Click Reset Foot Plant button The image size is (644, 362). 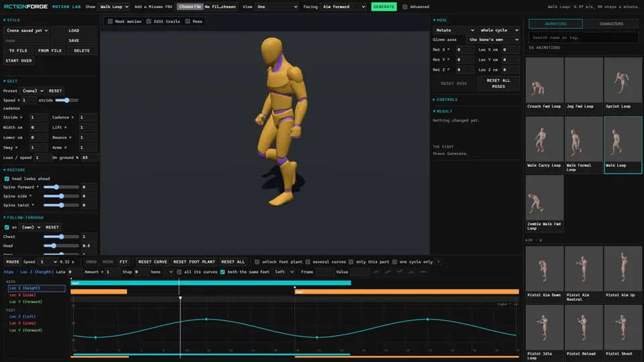[194, 262]
